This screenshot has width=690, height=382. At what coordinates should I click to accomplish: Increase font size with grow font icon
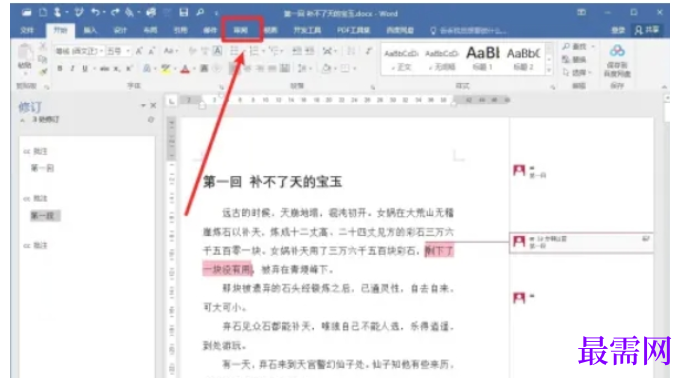tap(139, 51)
